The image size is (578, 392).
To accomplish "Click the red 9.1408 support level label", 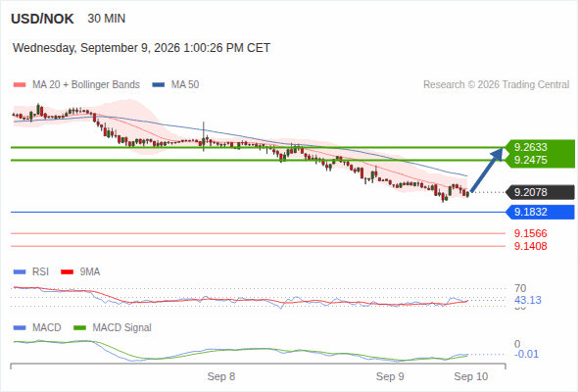I will [x=530, y=246].
